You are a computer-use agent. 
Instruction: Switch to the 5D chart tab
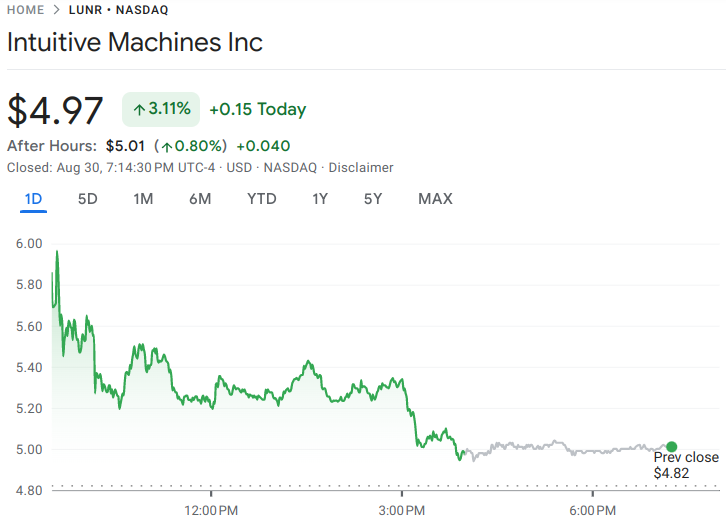[88, 199]
